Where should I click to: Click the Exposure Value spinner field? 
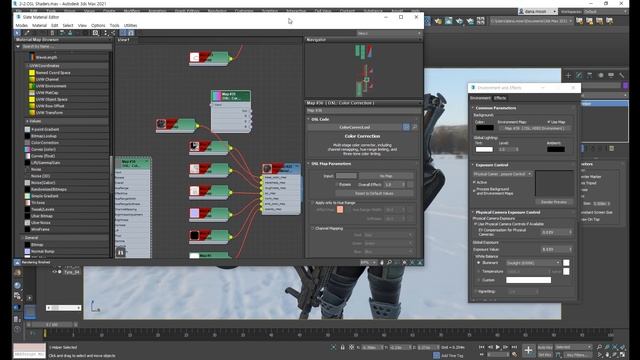click(x=556, y=249)
